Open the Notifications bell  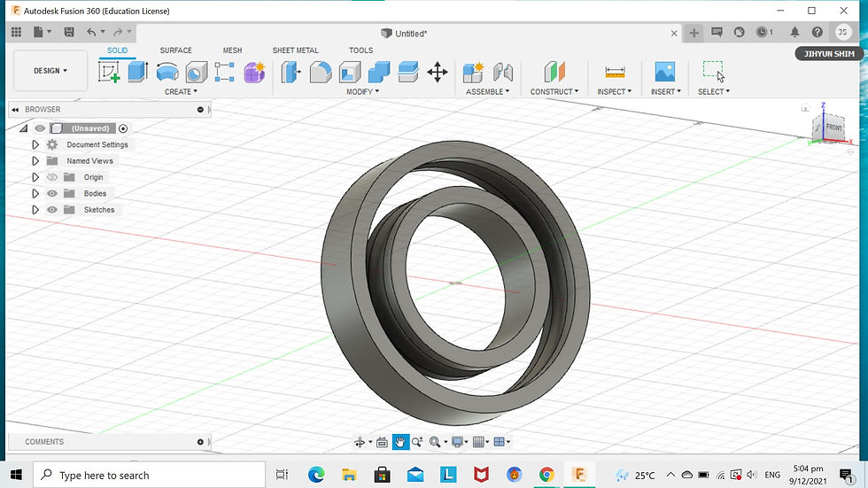(x=794, y=32)
